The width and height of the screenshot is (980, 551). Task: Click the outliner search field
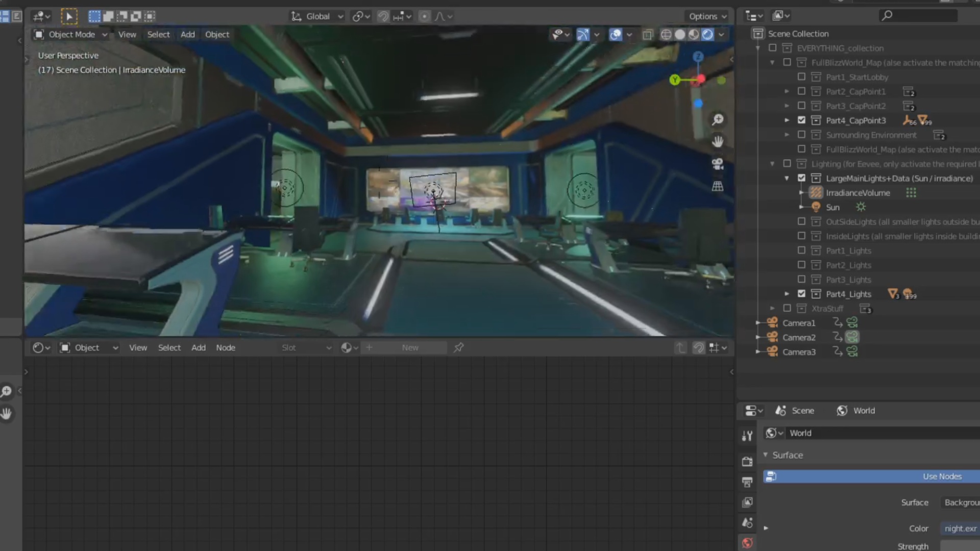[x=918, y=16]
